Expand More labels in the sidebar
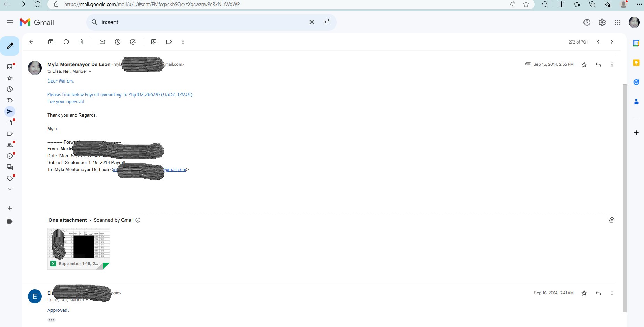 coord(10,189)
